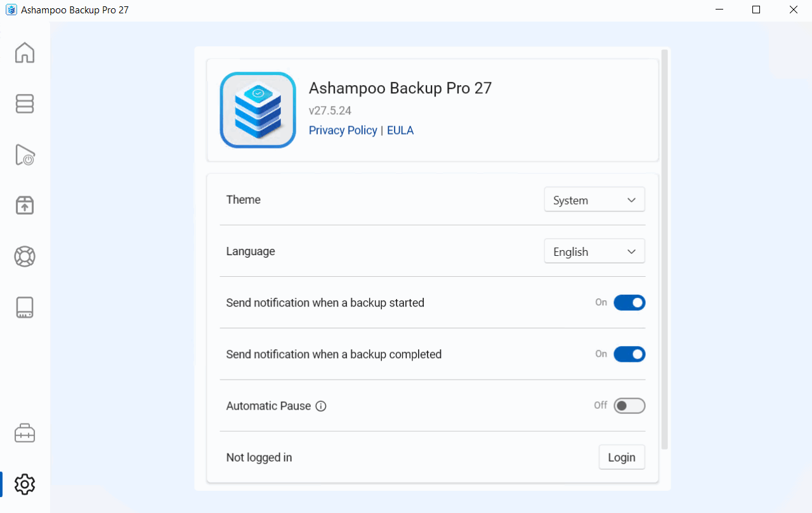Click the Login button
Screen dimensions: 812x513
click(x=622, y=457)
